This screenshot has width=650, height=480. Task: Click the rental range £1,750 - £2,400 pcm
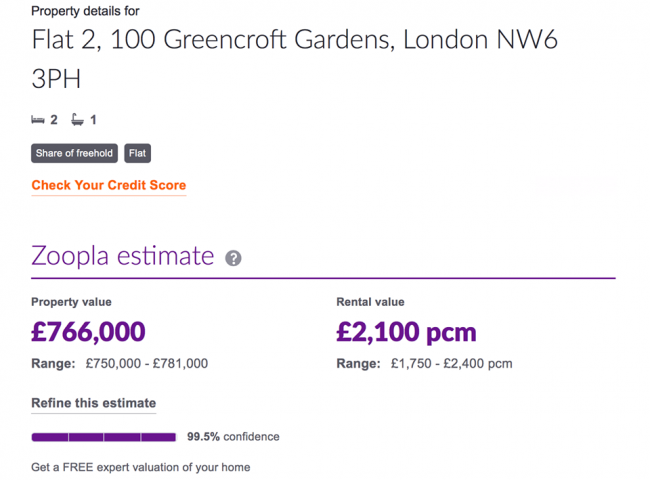tap(451, 364)
